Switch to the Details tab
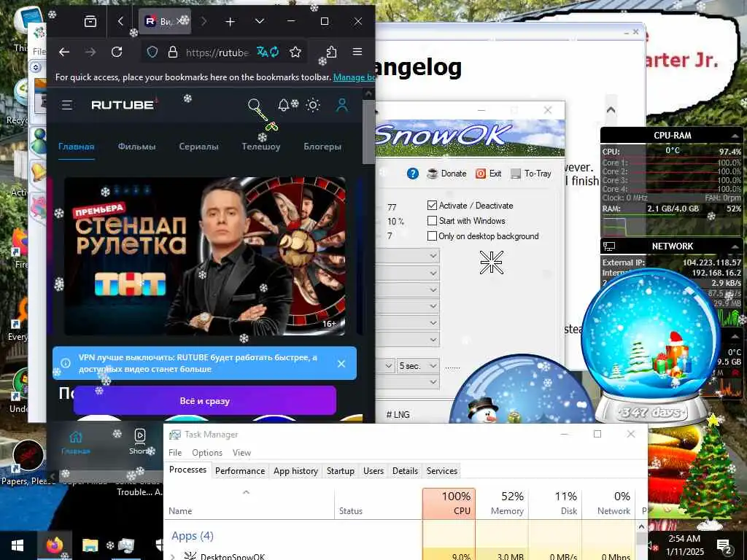This screenshot has height=560, width=747. coord(405,471)
